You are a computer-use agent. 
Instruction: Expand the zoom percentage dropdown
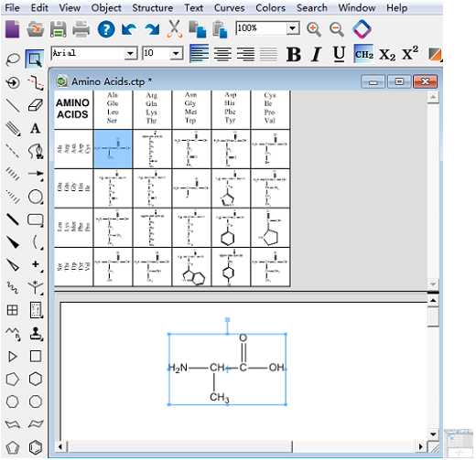click(x=293, y=28)
